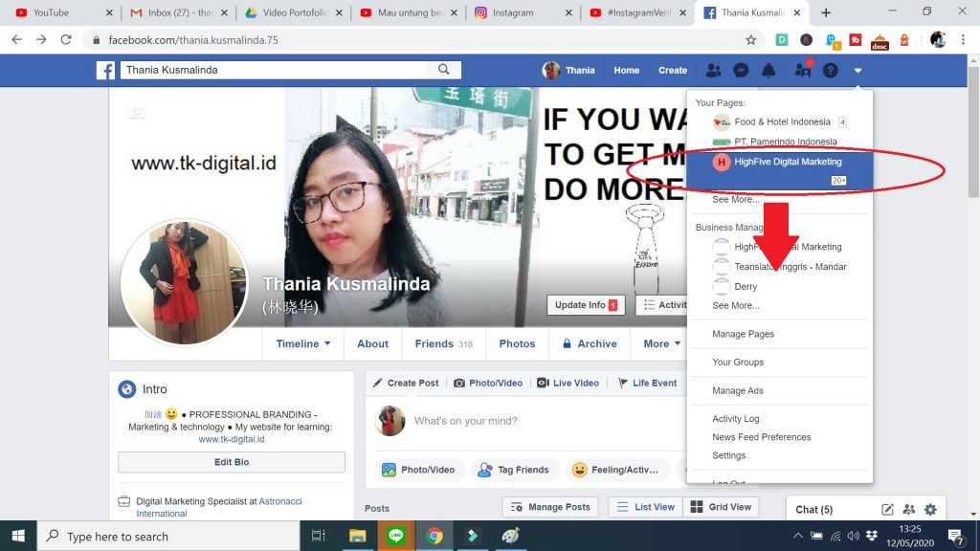Click the Edit Bio button
Viewport: 980px width, 551px height.
(x=231, y=462)
